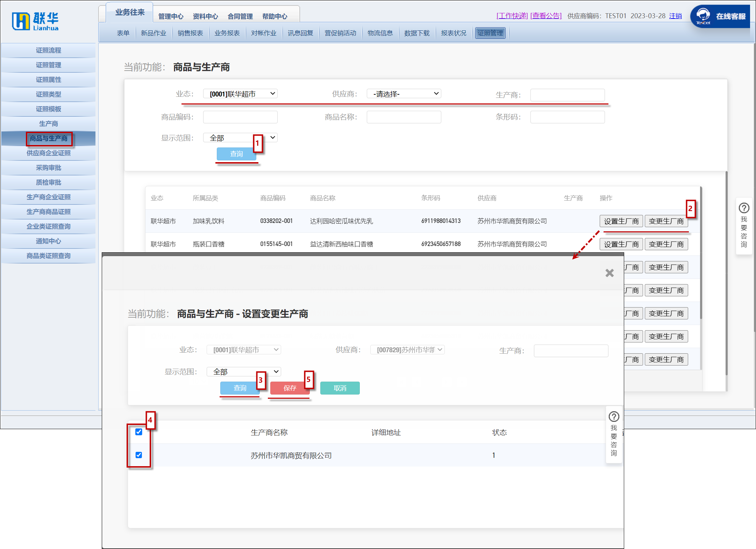Open the online customer service icon
Image resolution: width=756 pixels, height=549 pixels.
pos(703,16)
